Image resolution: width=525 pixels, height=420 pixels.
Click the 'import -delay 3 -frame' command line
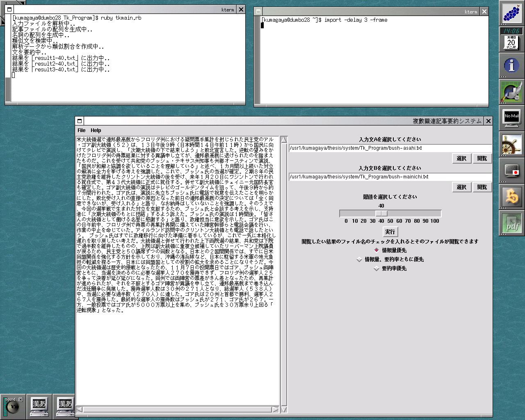click(356, 20)
